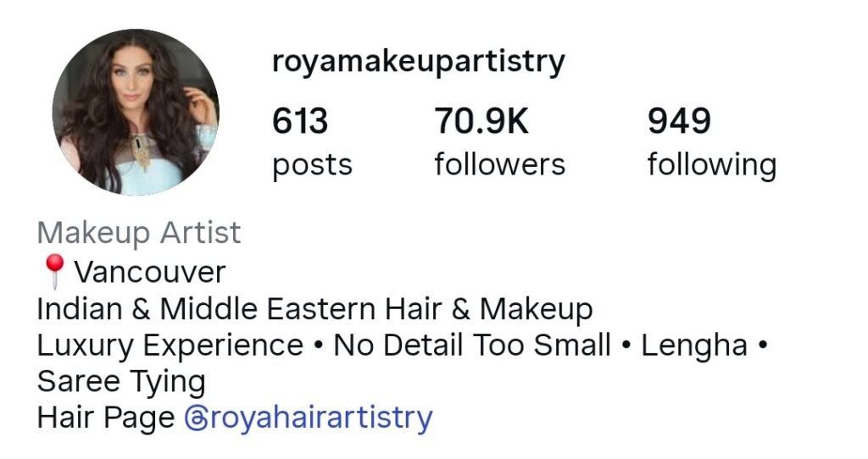Open the Threads icon beside royahairartistry
Screen dimensions: 868x459
click(196, 418)
